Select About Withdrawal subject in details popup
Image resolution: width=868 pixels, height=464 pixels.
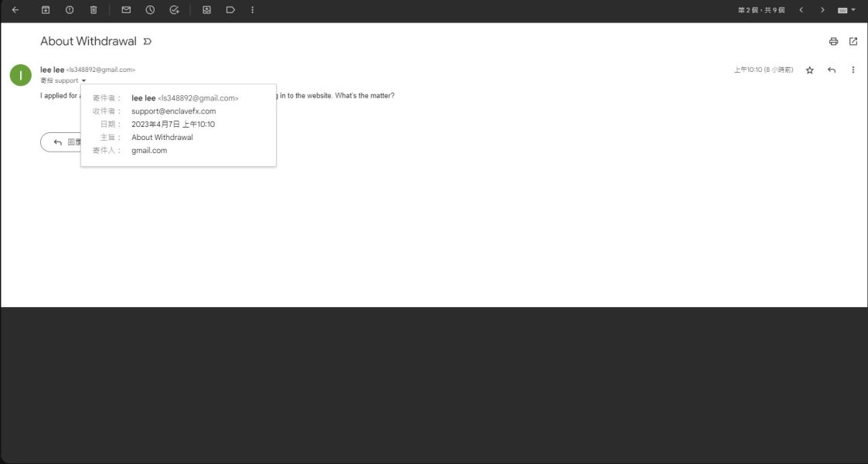click(x=162, y=138)
